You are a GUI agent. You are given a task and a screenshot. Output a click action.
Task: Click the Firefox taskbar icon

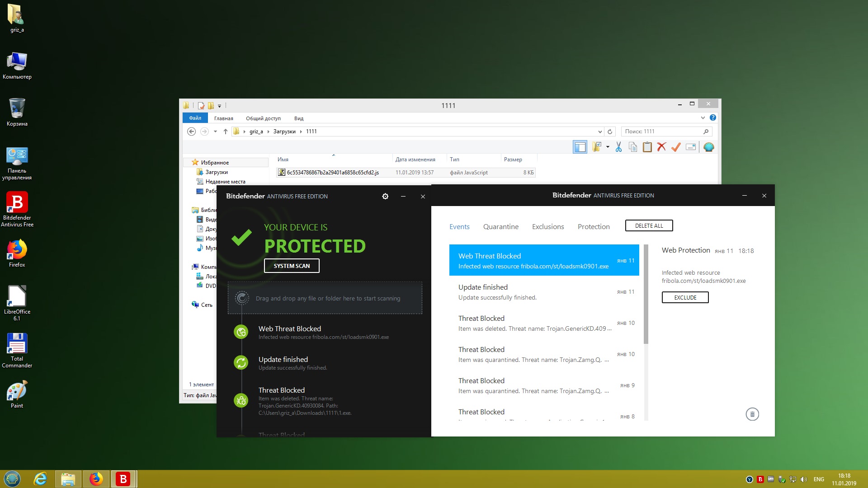pos(96,479)
